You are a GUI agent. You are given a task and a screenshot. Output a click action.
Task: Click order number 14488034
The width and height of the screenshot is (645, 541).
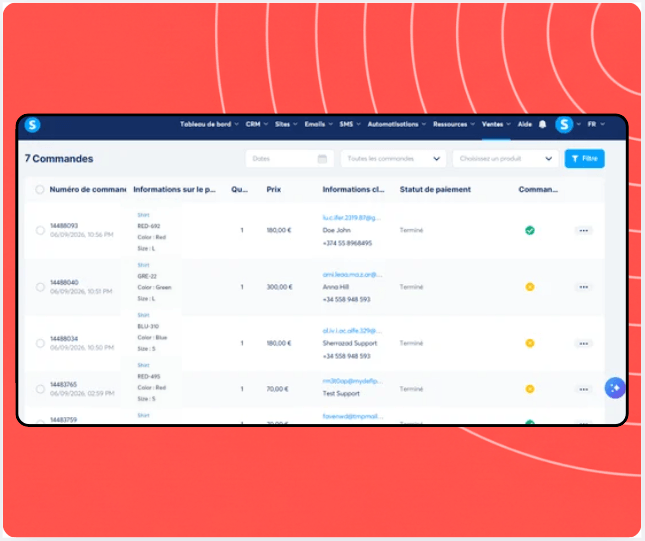pos(64,339)
